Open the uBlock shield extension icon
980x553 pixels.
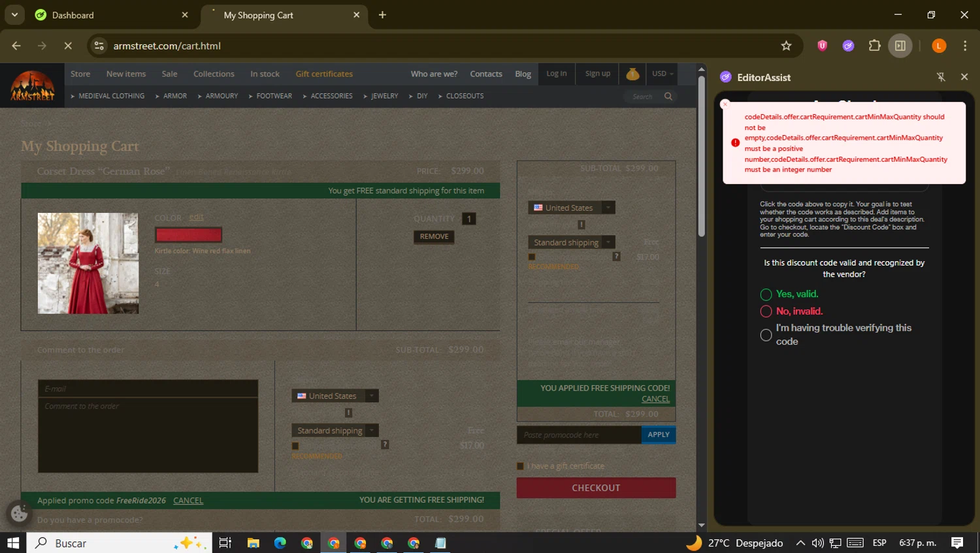pos(823,46)
